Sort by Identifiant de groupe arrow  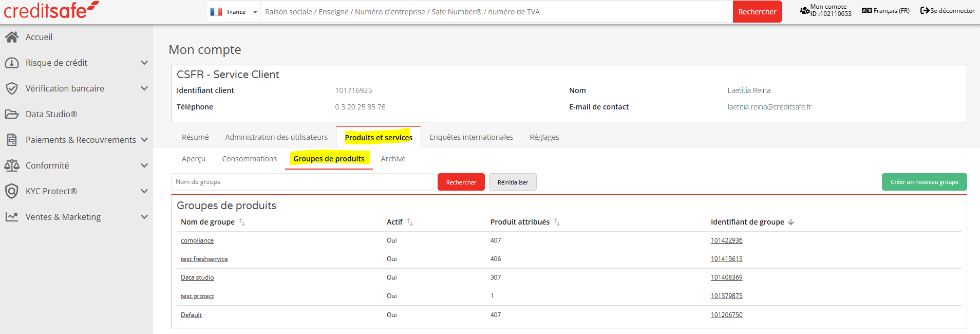click(x=791, y=222)
